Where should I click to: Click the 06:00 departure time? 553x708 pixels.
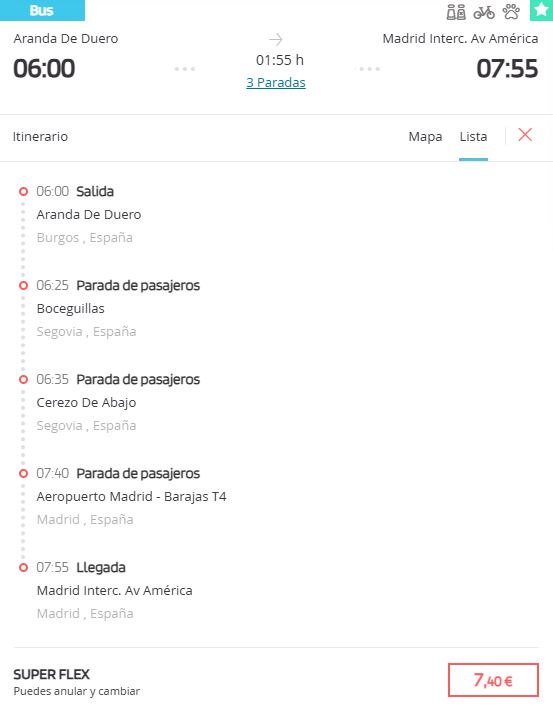[x=44, y=69]
